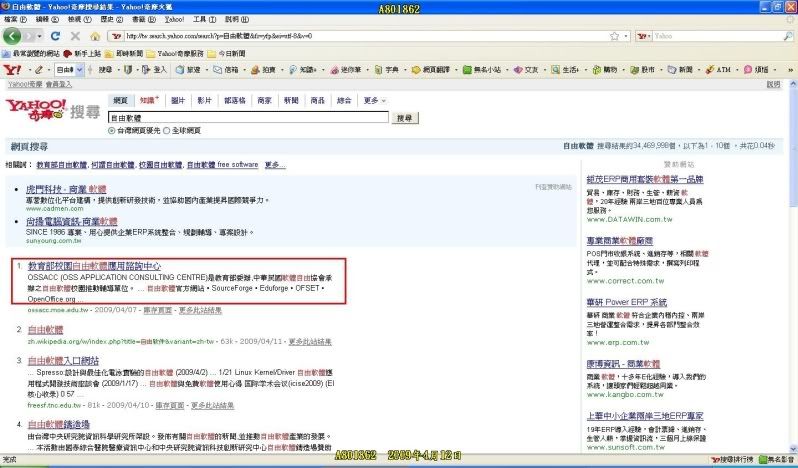798x468 pixels.
Task: Click the Yahoo browser search box field
Action: click(x=717, y=36)
